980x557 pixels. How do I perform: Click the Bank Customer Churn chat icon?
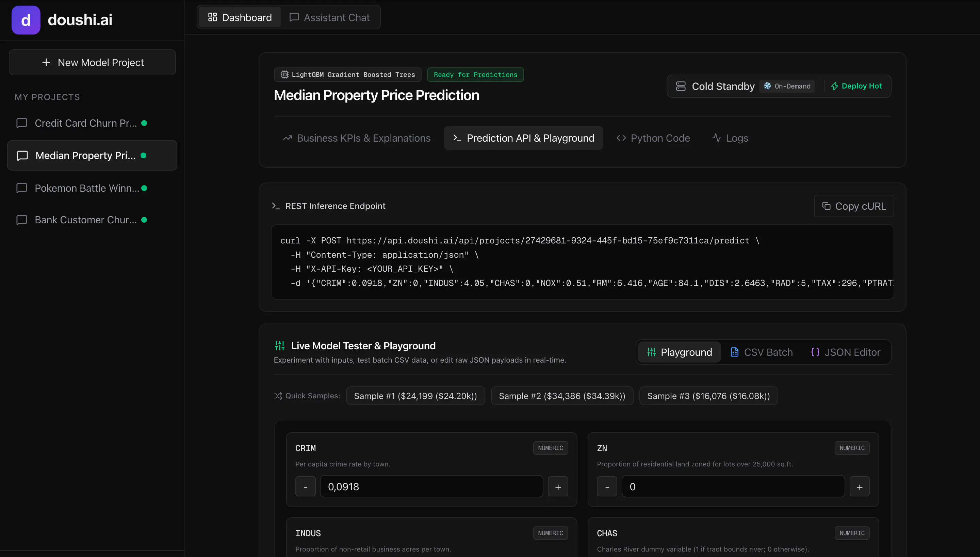coord(22,220)
